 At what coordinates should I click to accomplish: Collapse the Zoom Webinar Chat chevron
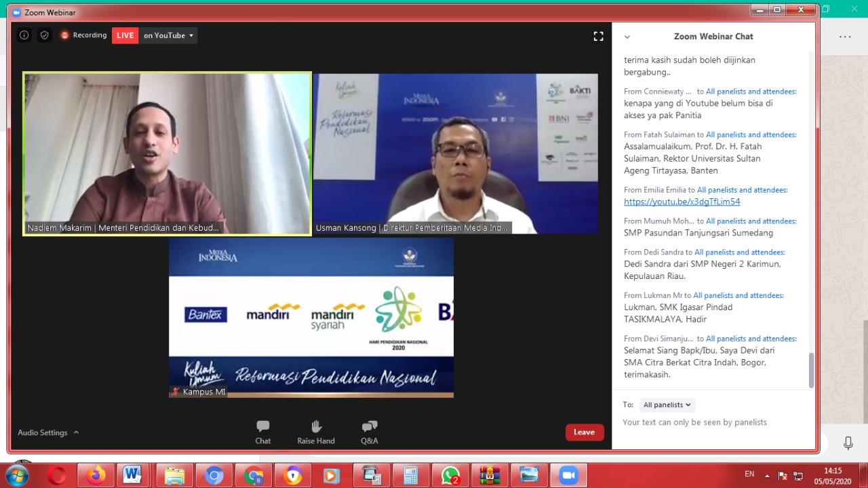click(627, 37)
